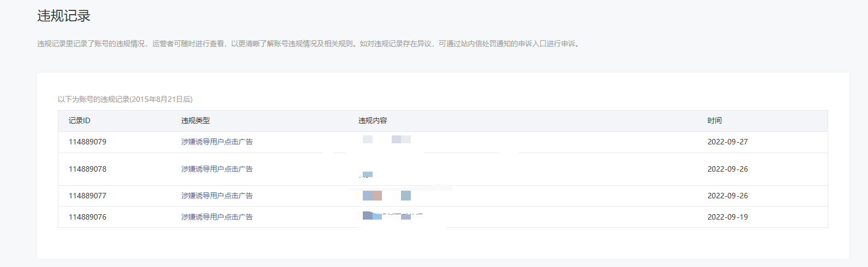The height and width of the screenshot is (267, 868).
Task: Click the date in row 114889078
Action: [727, 169]
